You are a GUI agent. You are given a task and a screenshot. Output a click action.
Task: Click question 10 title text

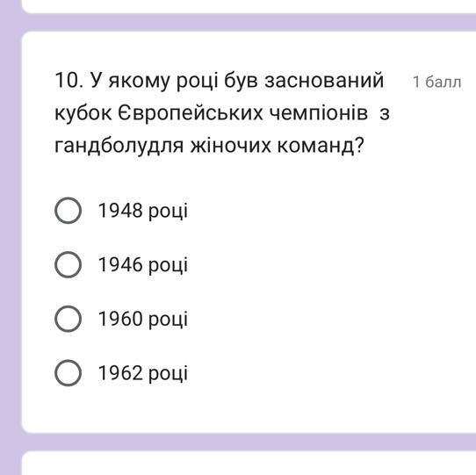(x=222, y=113)
